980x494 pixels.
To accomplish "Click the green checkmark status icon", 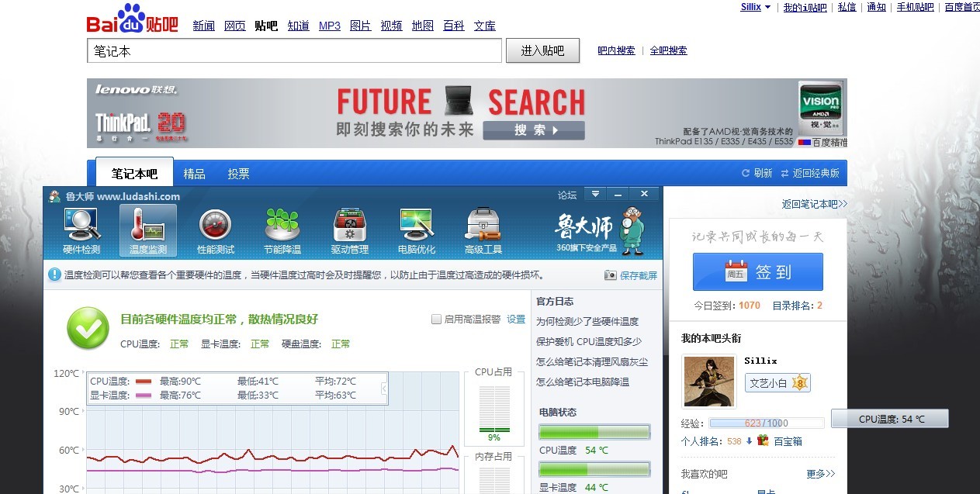I will [88, 328].
